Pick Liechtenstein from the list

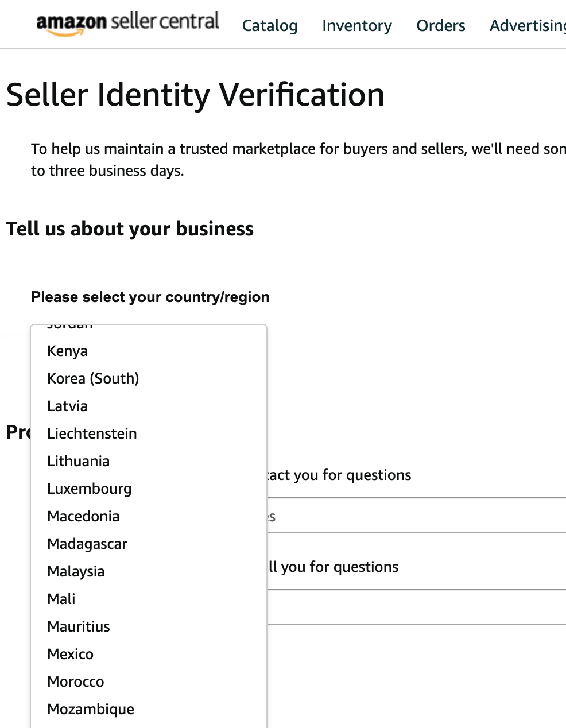click(x=92, y=433)
